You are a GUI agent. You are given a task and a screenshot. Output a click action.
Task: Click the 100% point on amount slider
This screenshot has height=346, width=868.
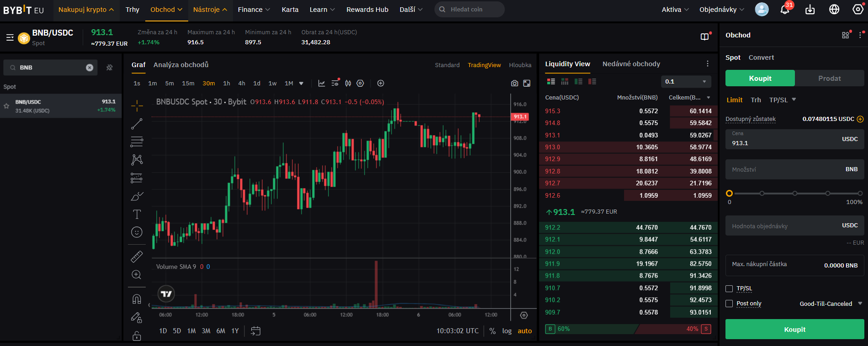pos(860,194)
